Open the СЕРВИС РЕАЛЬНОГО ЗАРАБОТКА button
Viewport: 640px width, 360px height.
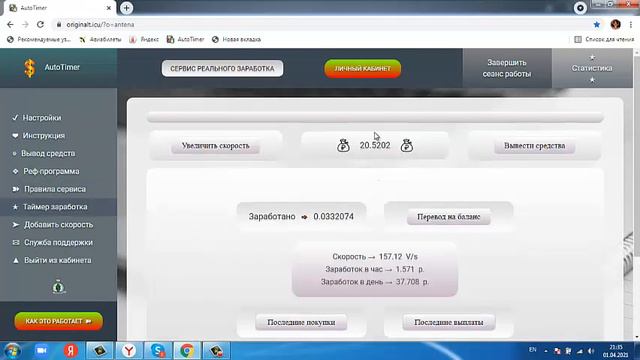(222, 69)
